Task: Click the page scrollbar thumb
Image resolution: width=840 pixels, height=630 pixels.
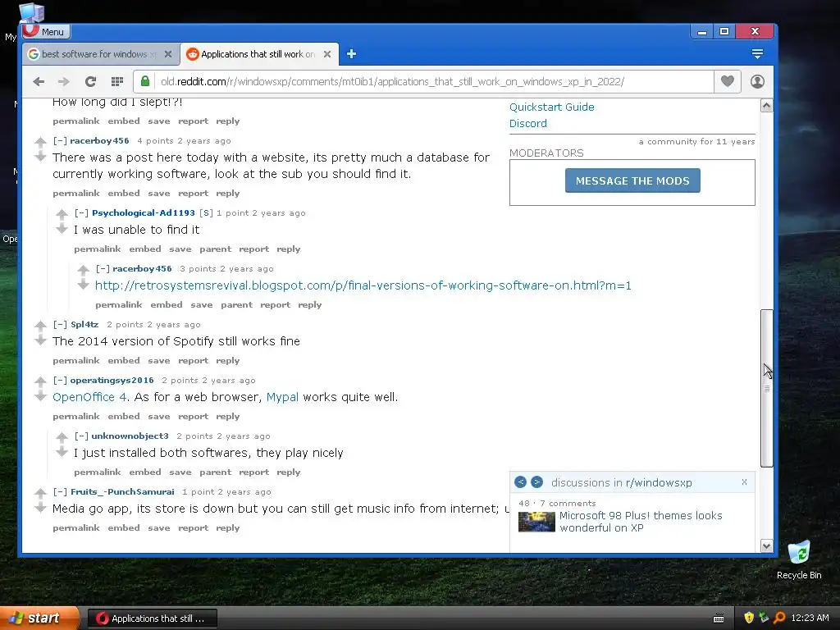Action: coord(767,388)
